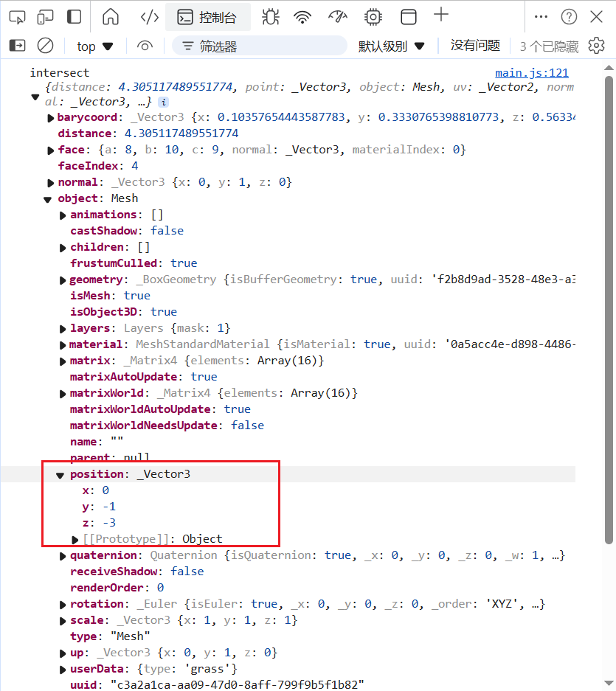Select the matrixWorldNeedsUpdate: false row
This screenshot has height=691, width=616.
pyautogui.click(x=167, y=426)
